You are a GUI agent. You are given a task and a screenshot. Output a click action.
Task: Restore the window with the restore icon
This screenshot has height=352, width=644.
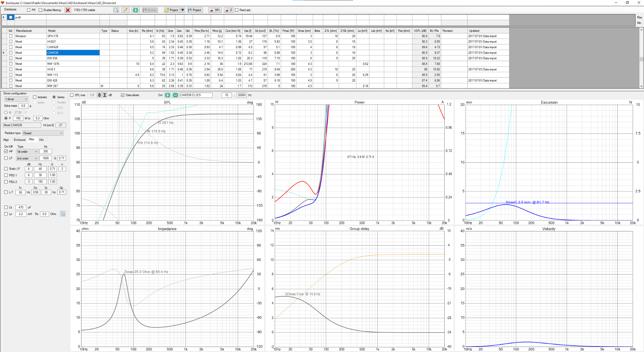click(x=627, y=3)
